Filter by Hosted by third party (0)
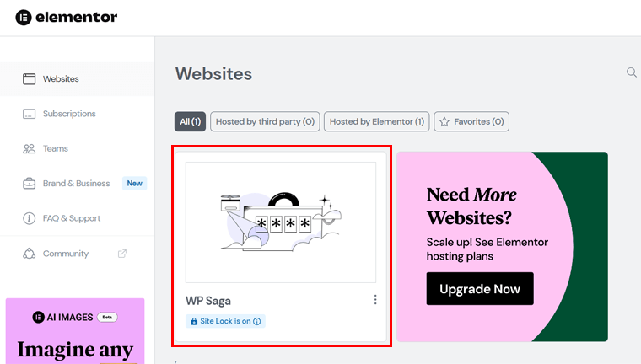The width and height of the screenshot is (641, 364). pyautogui.click(x=265, y=121)
